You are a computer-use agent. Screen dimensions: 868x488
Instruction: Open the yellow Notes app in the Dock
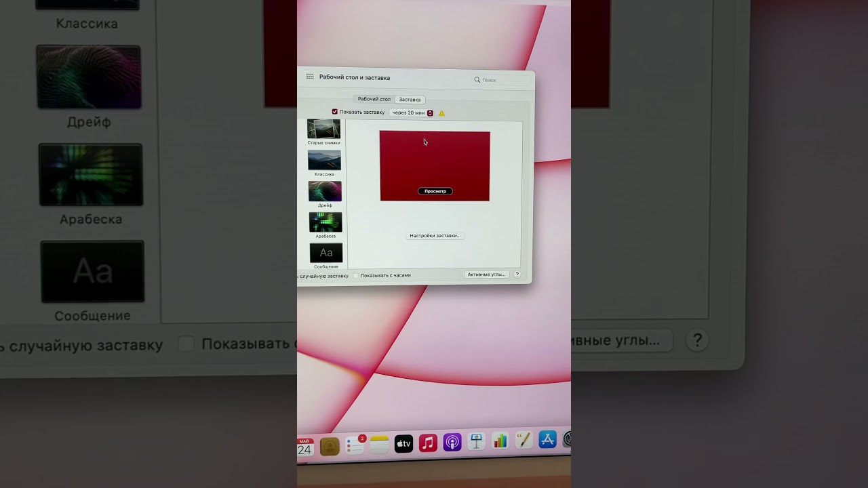click(379, 444)
